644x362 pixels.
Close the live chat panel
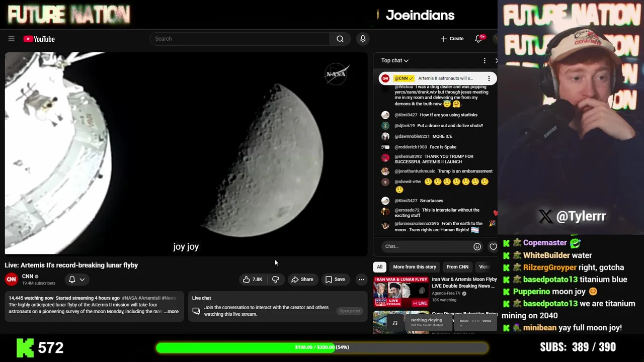tap(496, 60)
